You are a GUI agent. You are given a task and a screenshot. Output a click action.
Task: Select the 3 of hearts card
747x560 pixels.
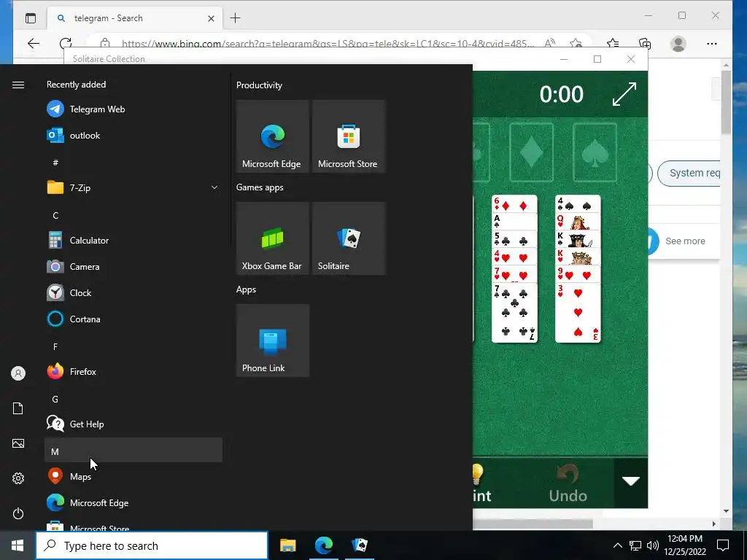tap(578, 313)
